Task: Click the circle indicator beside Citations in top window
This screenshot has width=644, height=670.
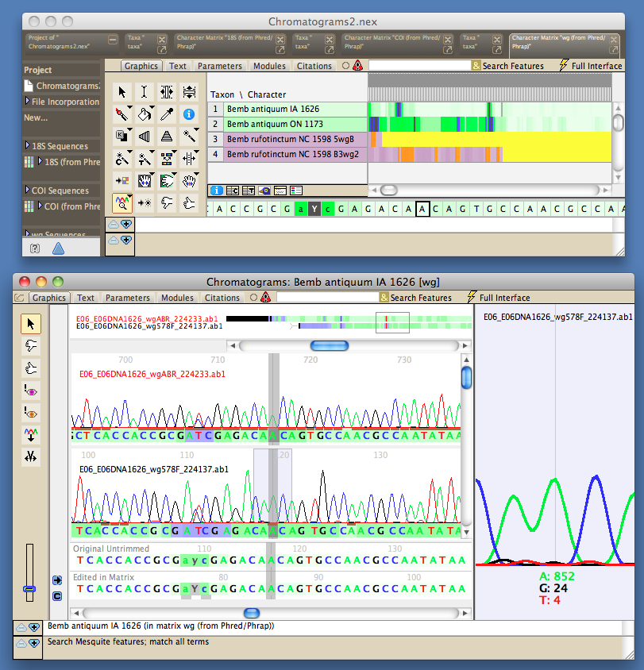Action: point(345,66)
